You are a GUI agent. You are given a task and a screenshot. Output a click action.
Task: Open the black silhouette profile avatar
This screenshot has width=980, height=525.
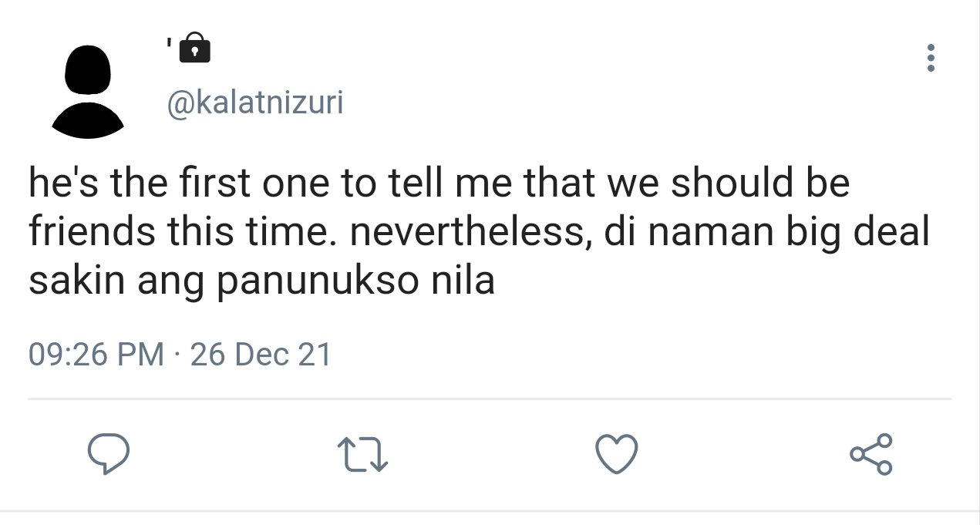(88, 91)
